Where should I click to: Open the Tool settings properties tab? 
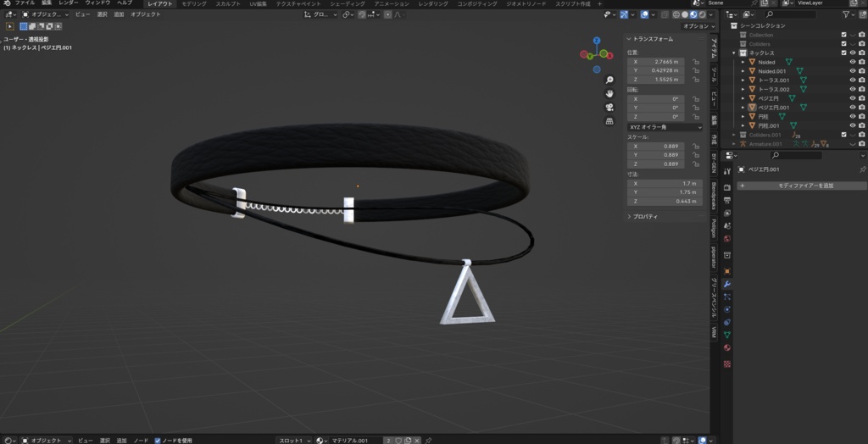pos(726,172)
